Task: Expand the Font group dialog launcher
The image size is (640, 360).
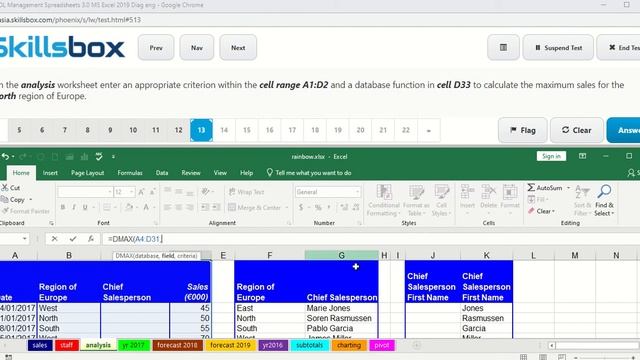Action: (156, 223)
